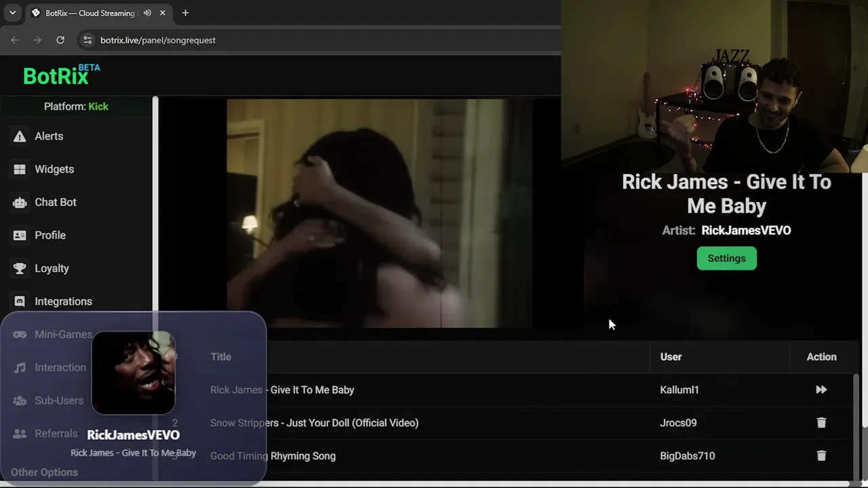This screenshot has width=868, height=488.
Task: Open the Alerts warning icon in sidebar
Action: [20, 136]
